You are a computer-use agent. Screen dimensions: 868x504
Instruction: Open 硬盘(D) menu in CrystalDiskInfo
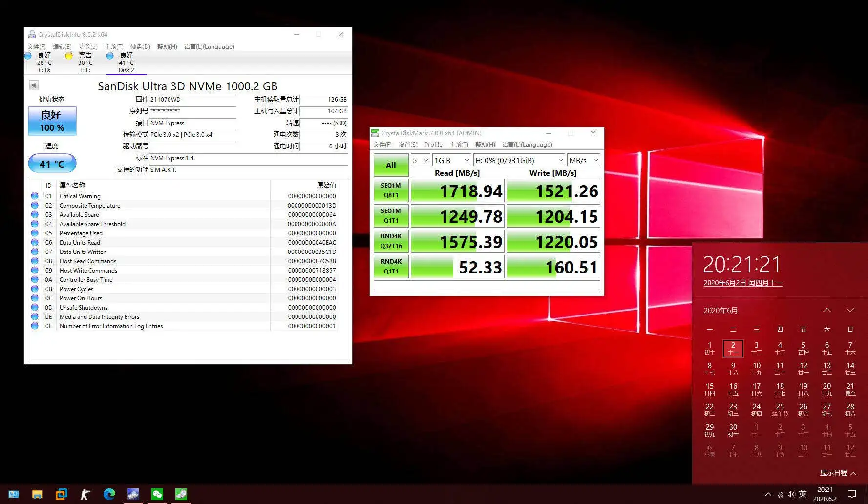coord(140,47)
